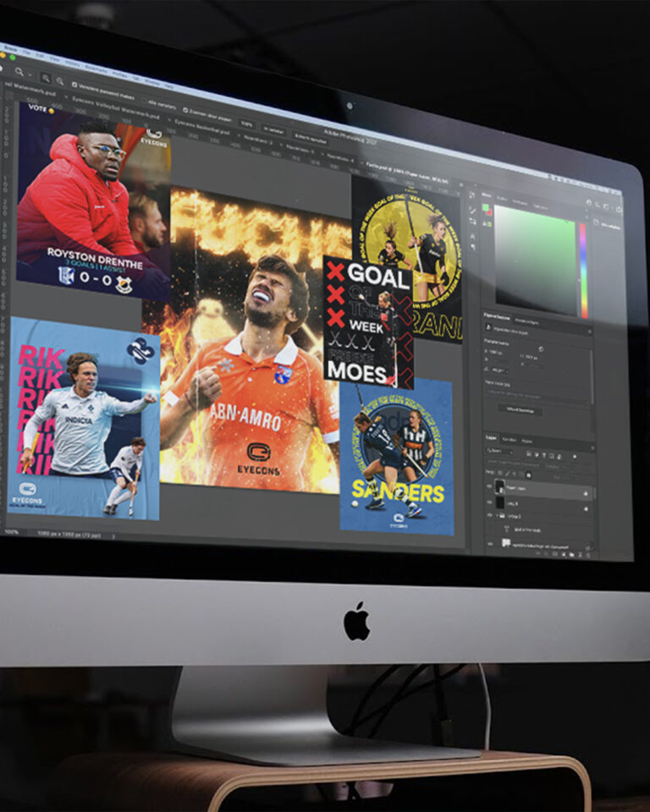Open the Brushes panel icon in collapsed dock
Screen dimensions: 650x812
click(473, 211)
